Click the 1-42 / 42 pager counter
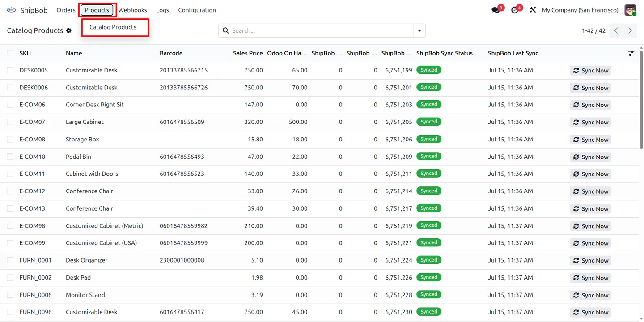644x322 pixels. [593, 30]
